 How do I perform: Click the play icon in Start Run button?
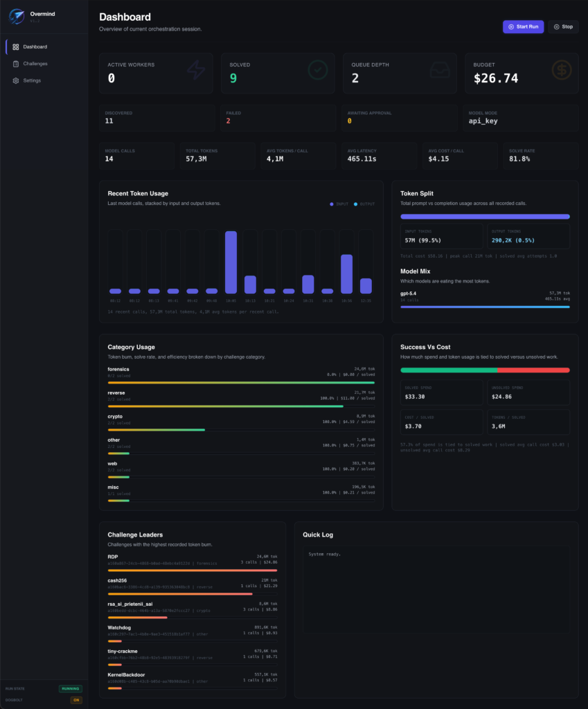point(511,27)
